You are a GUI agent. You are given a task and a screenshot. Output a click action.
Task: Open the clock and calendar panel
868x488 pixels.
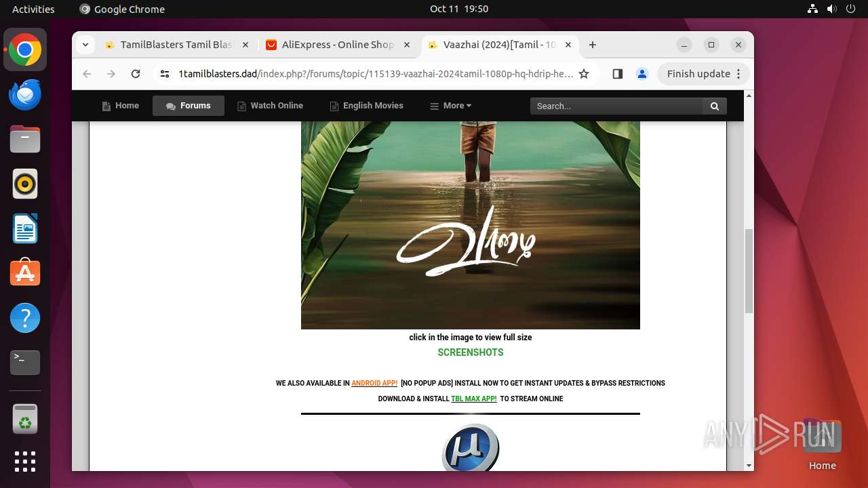459,9
